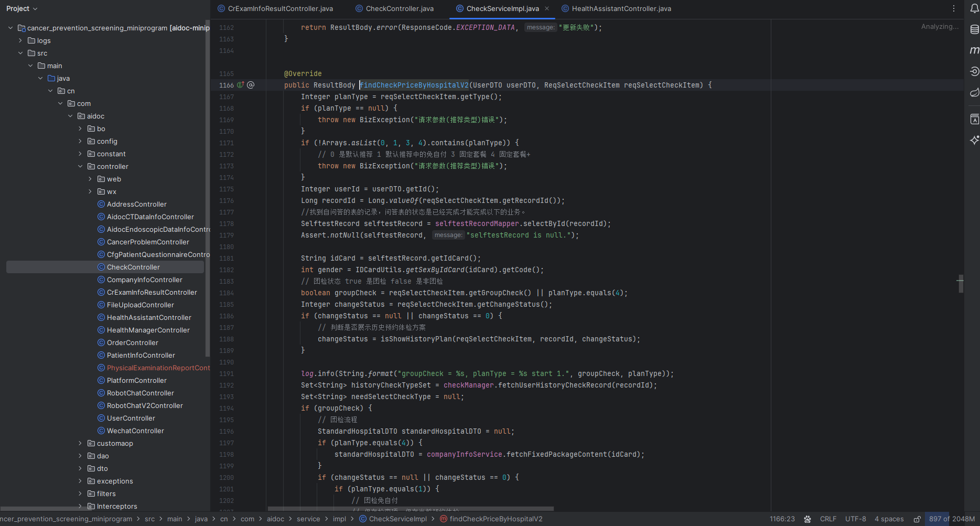Open the Endpoints tool window icon

[974, 71]
